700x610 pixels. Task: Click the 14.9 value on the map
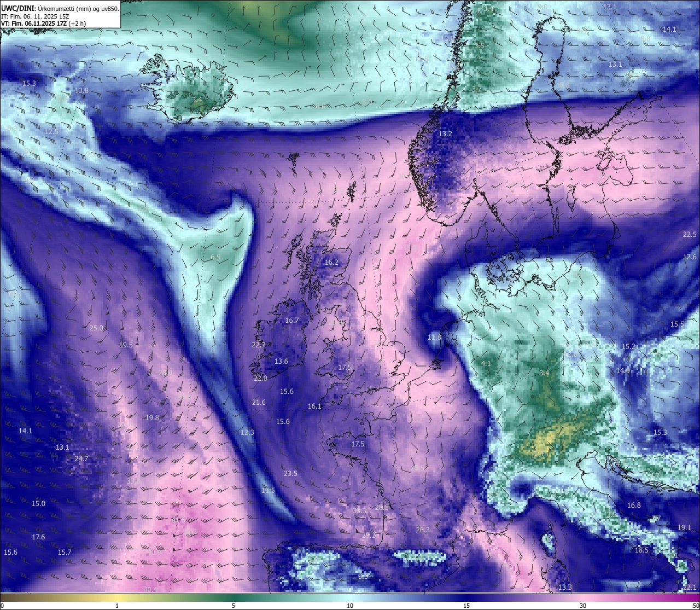pos(623,371)
